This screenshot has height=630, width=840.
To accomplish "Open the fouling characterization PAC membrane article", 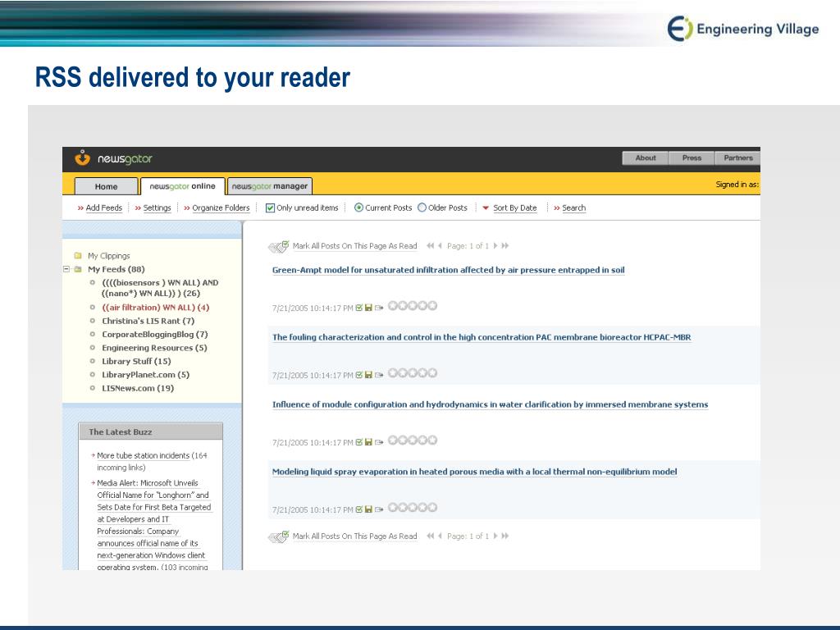I will pos(482,337).
